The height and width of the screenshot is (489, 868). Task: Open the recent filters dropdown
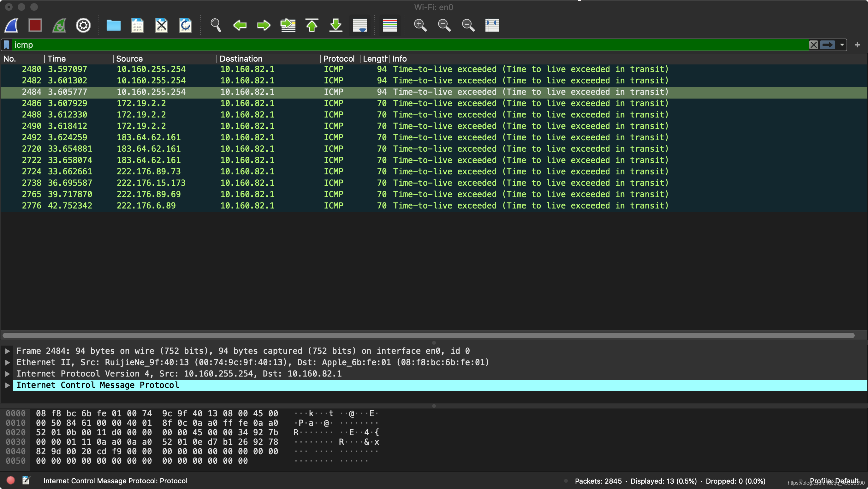coord(842,45)
